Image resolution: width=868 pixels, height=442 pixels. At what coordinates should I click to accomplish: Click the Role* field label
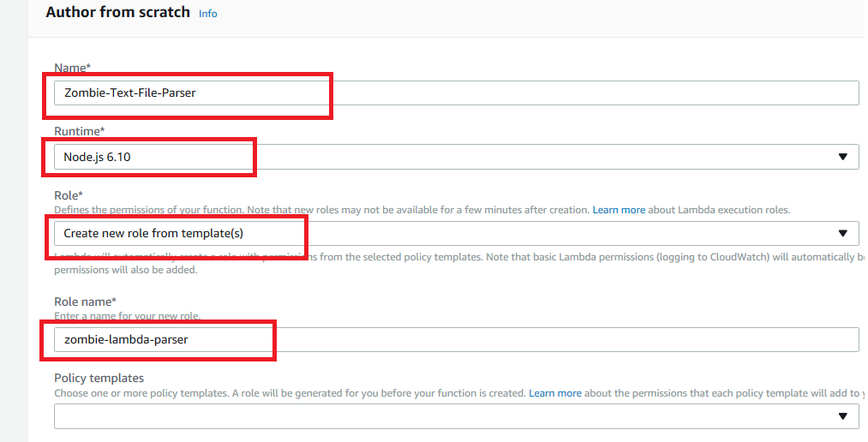click(69, 196)
